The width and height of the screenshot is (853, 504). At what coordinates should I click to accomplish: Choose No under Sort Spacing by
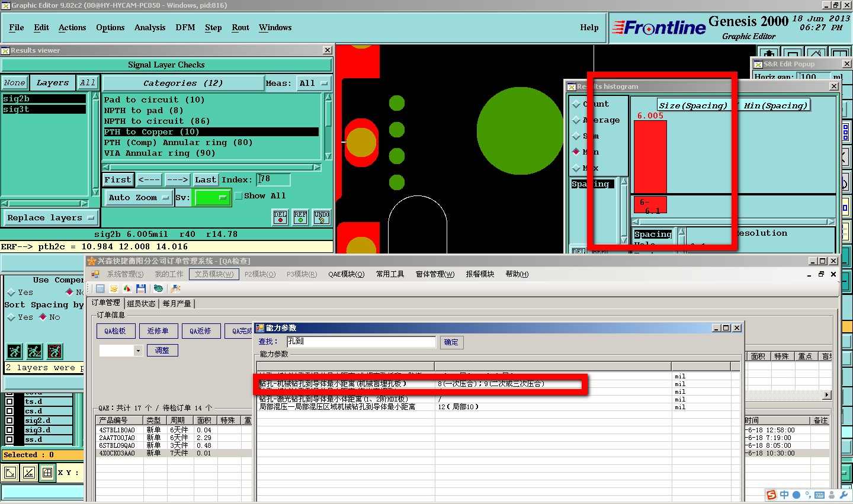[43, 317]
